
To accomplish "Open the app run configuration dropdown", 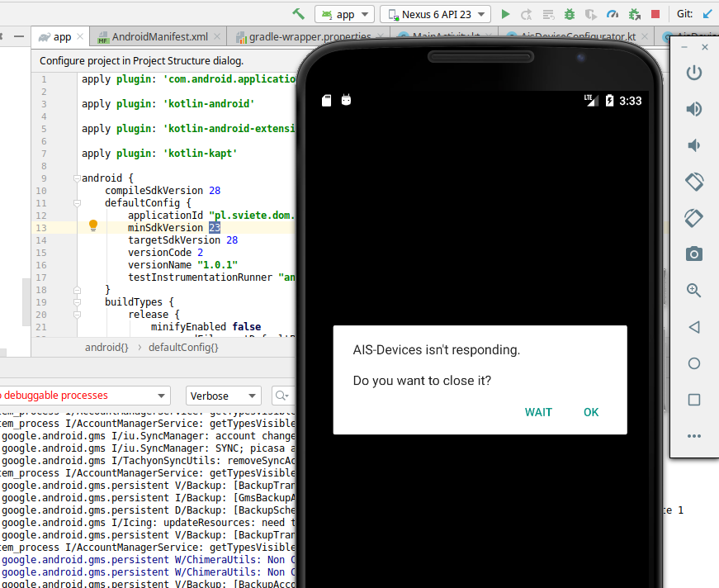I will click(x=344, y=14).
